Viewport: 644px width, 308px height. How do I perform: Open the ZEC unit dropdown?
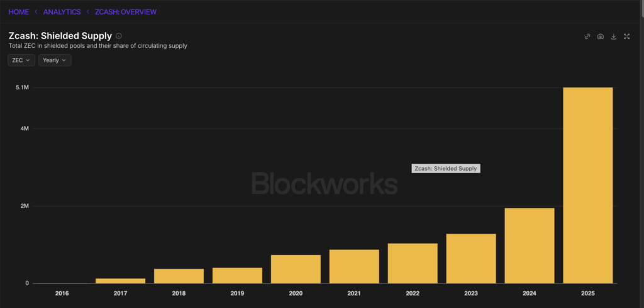[21, 60]
